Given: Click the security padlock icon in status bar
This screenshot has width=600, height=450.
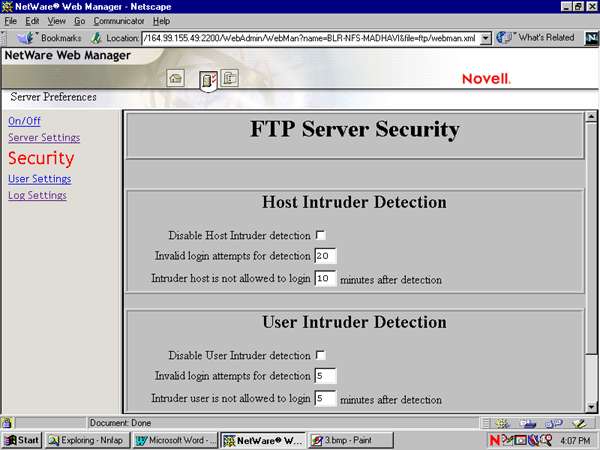Looking at the screenshot, I should pyautogui.click(x=7, y=423).
